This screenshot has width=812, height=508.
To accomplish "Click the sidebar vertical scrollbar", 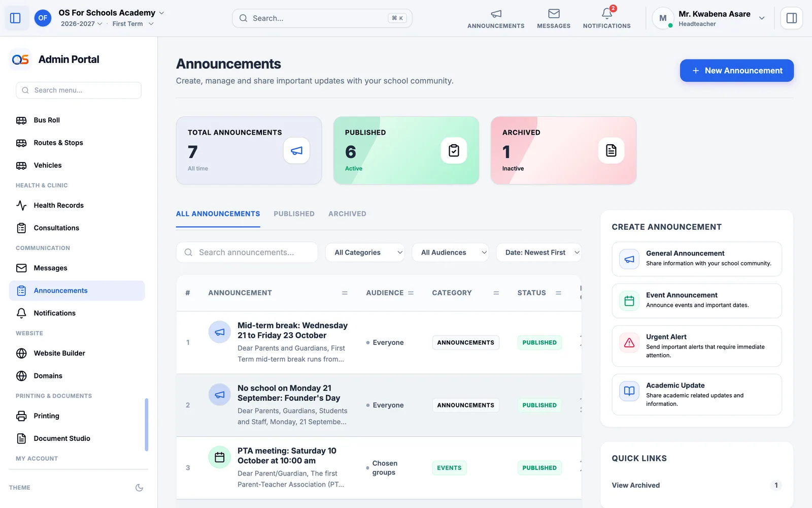I will [147, 425].
